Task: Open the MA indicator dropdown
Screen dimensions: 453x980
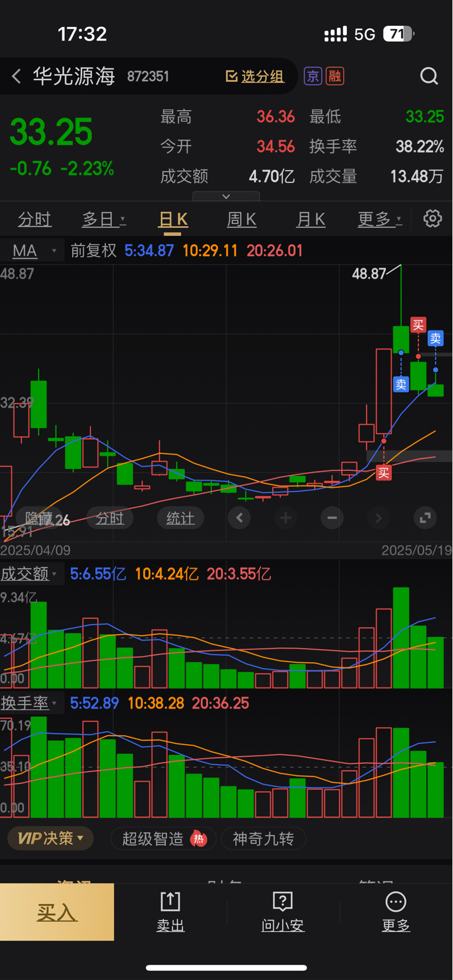Action: pos(32,251)
